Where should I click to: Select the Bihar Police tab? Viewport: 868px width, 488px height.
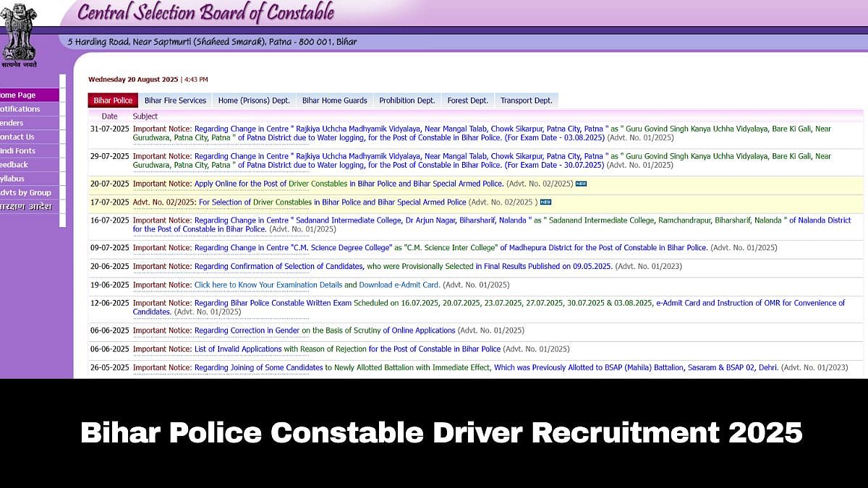pyautogui.click(x=113, y=100)
